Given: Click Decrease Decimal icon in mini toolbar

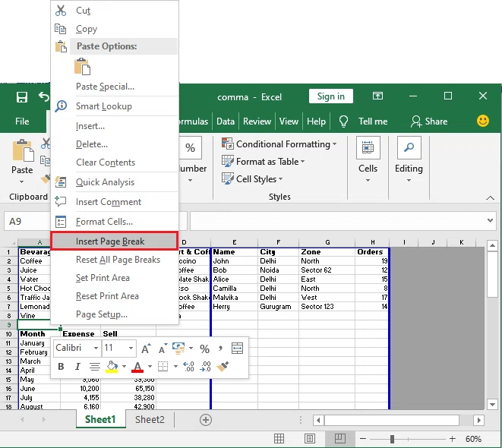Looking at the screenshot, I should [205, 367].
